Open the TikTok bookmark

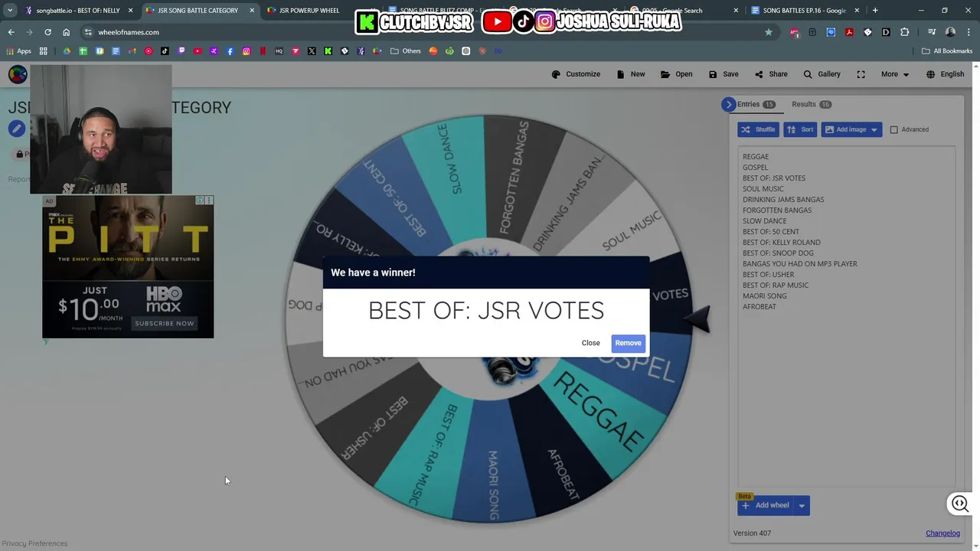pos(165,51)
